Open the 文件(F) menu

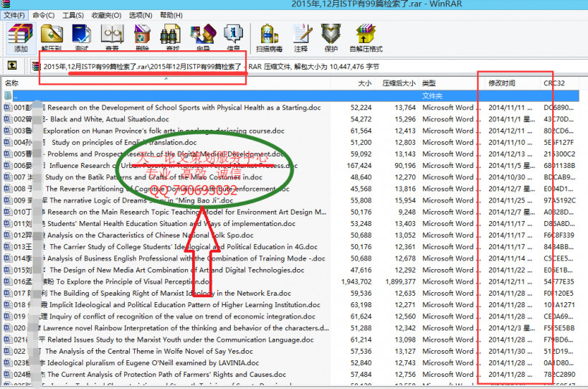pos(14,15)
